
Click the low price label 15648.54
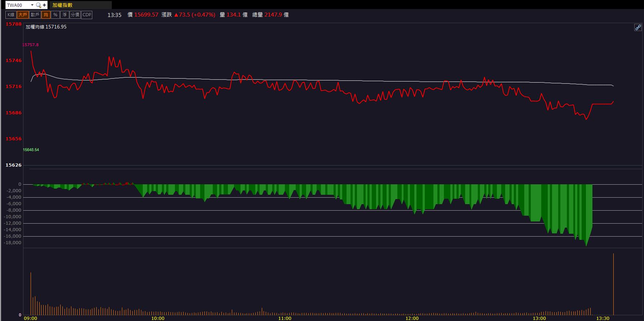[x=31, y=150]
